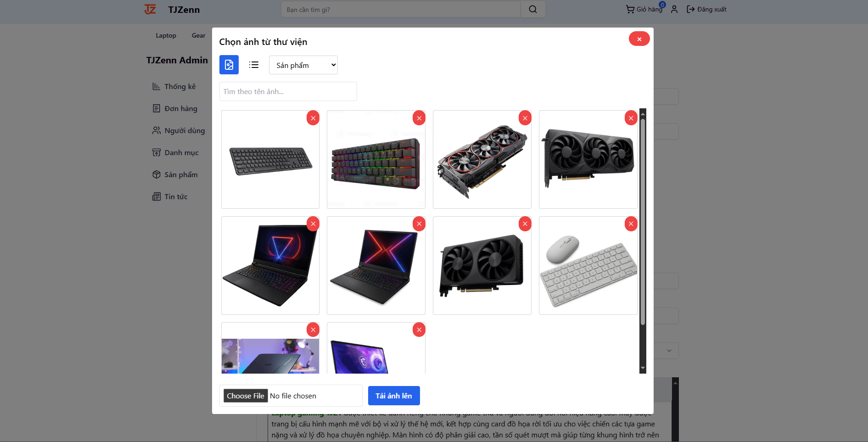Open the Laptop navigation tab
This screenshot has height=442, width=868.
(166, 35)
